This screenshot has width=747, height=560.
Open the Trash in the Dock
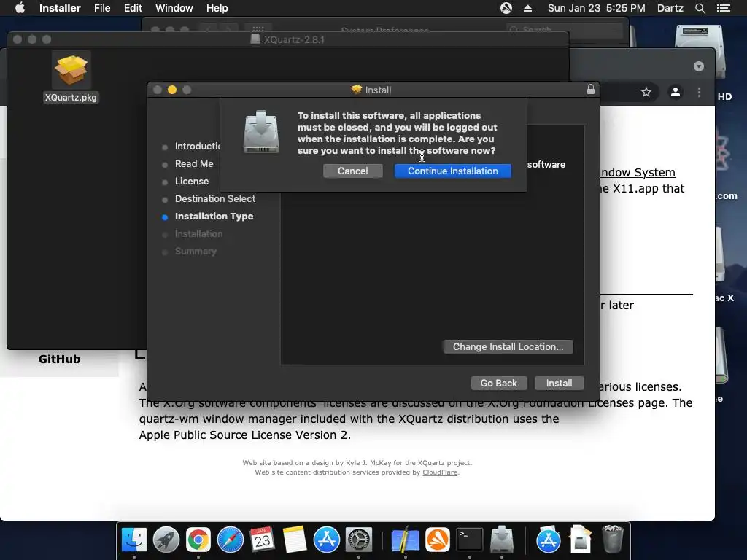tap(612, 540)
